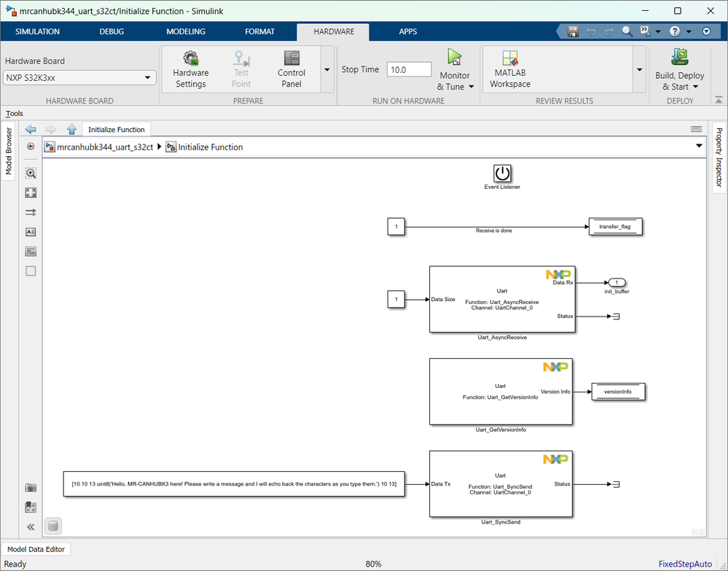The image size is (728, 571).
Task: Select the Zoom tool in palette
Action: 31,174
